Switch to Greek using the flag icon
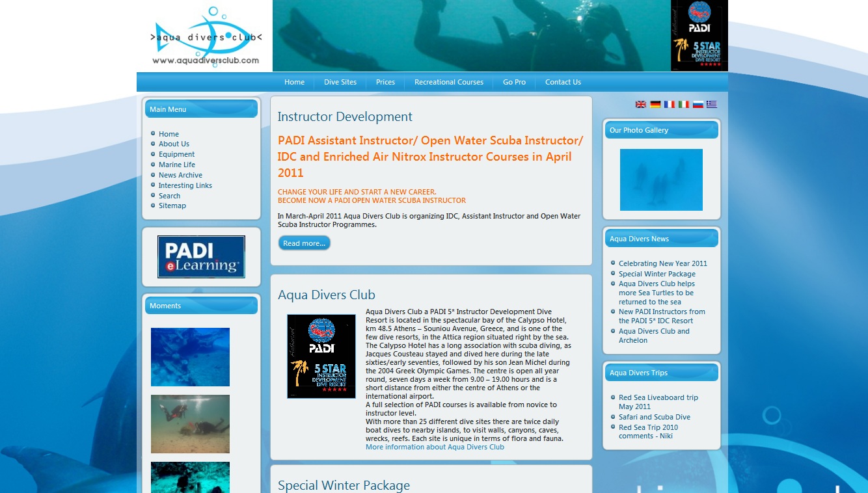The width and height of the screenshot is (868, 493). [x=712, y=103]
